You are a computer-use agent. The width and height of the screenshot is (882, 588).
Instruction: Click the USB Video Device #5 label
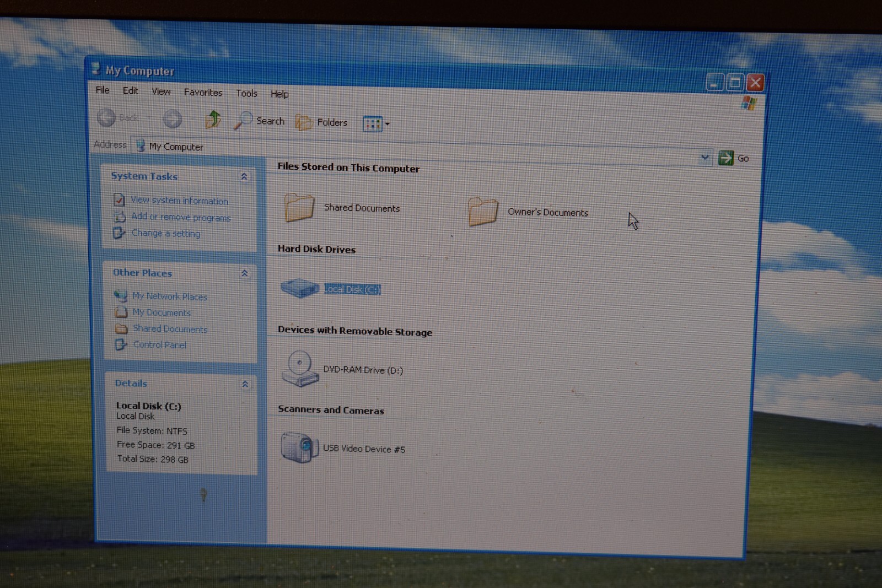pos(364,449)
